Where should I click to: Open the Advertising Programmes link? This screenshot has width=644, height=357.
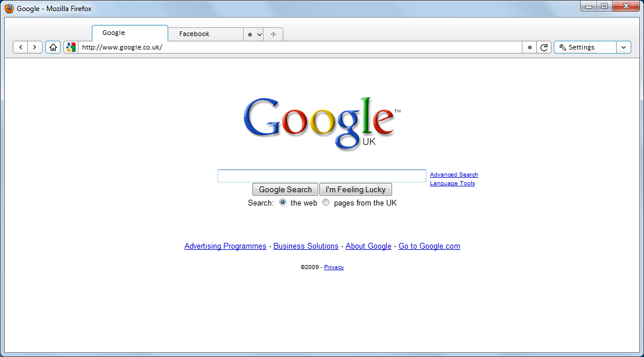click(x=225, y=246)
